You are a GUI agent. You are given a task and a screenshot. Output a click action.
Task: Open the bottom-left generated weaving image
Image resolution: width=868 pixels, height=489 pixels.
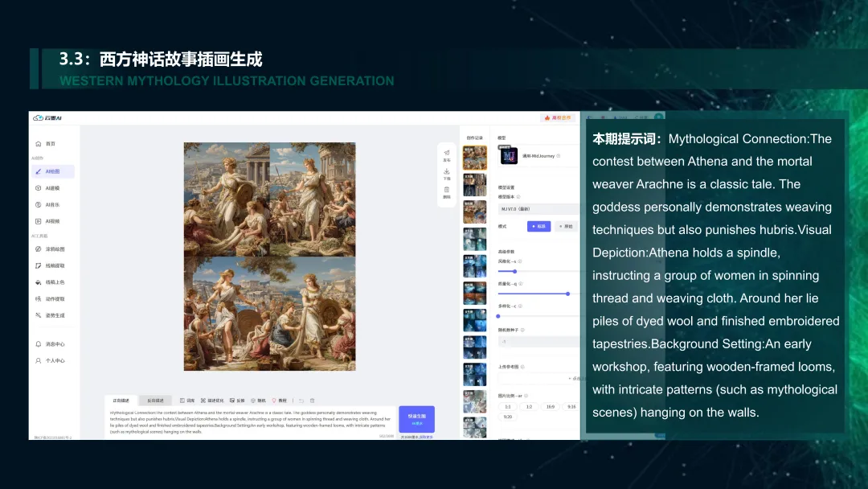tap(227, 314)
